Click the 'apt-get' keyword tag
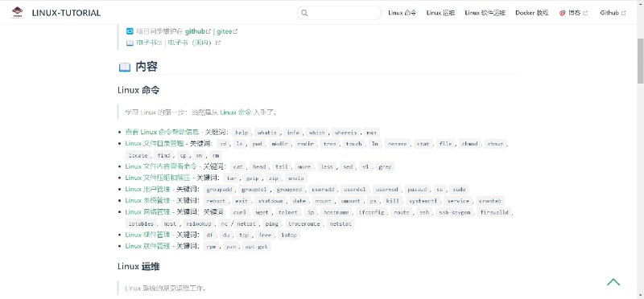644x299 pixels. (256, 247)
